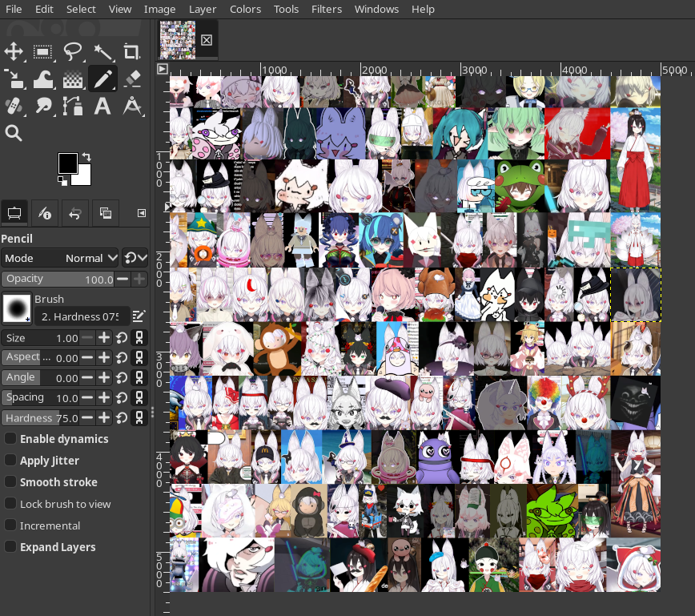Screen dimensions: 695x616
Task: Select the Text tool
Action: tap(102, 106)
